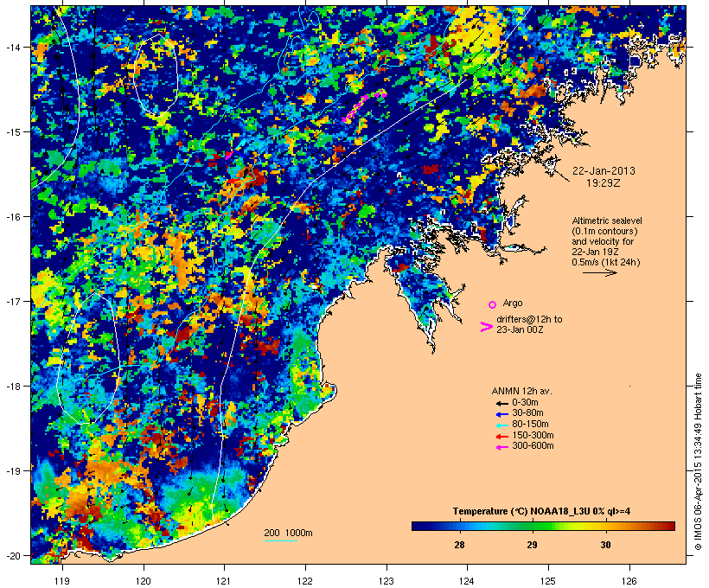Screen dimensions: 709x588
Task: Click the magenta drifter track on the map
Action: 365,105
